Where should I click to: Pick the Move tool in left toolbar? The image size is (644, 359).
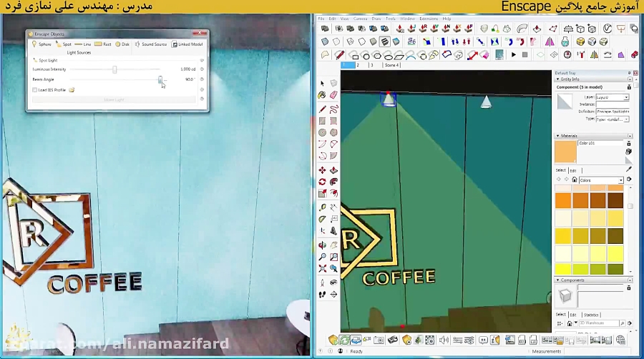coord(323,170)
